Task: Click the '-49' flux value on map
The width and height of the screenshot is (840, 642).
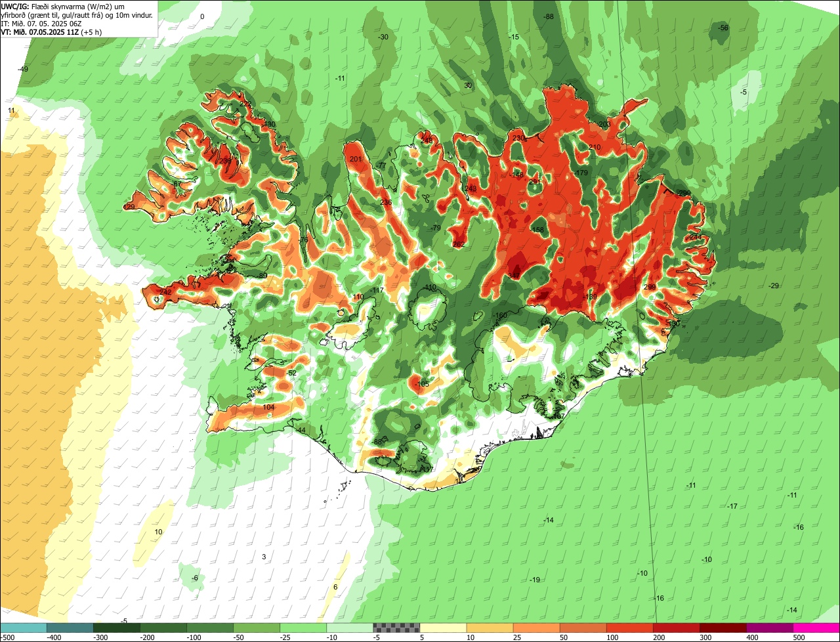Action: click(x=23, y=69)
